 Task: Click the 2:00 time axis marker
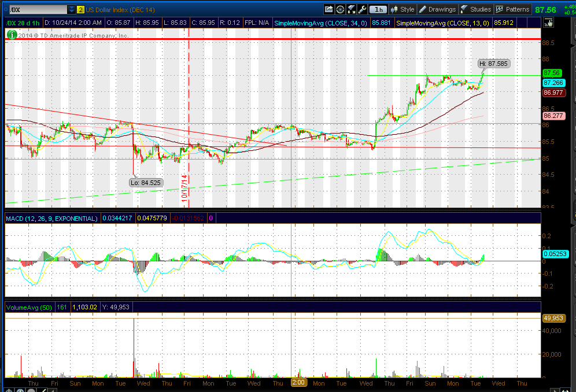tap(298, 382)
